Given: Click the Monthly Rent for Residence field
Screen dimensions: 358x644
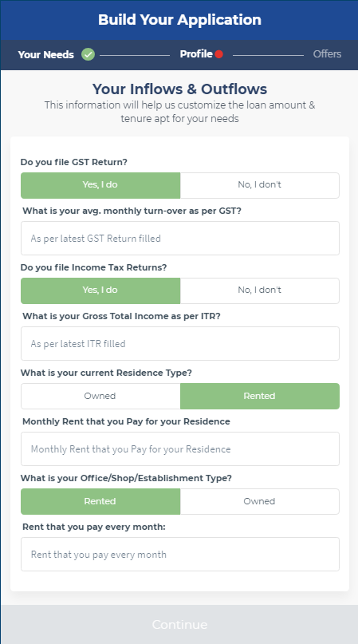Looking at the screenshot, I should [x=180, y=449].
